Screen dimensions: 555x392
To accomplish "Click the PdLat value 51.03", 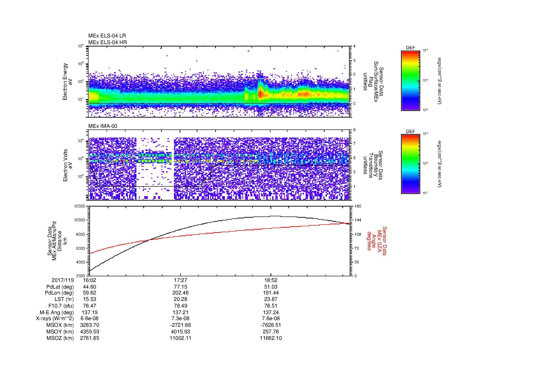I will [x=271, y=287].
